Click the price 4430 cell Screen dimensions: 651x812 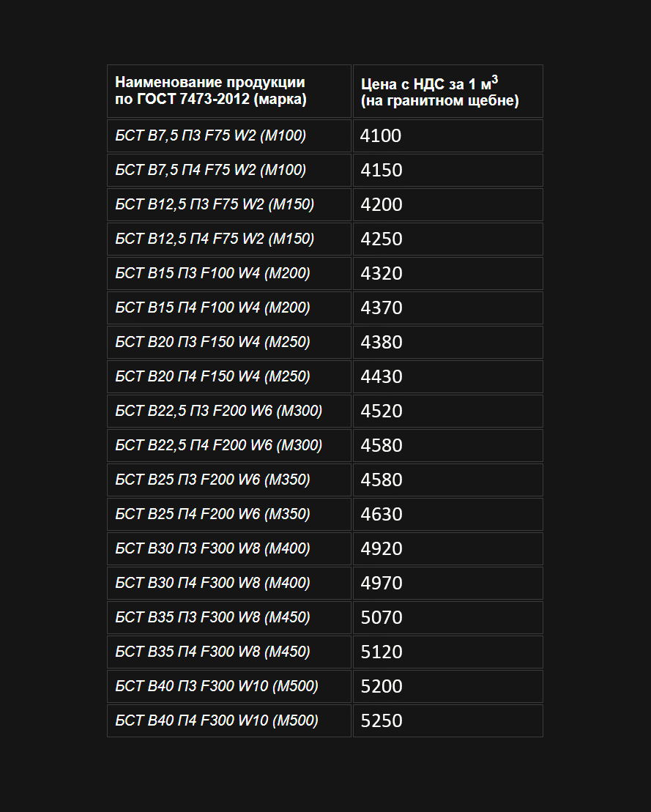tap(448, 376)
